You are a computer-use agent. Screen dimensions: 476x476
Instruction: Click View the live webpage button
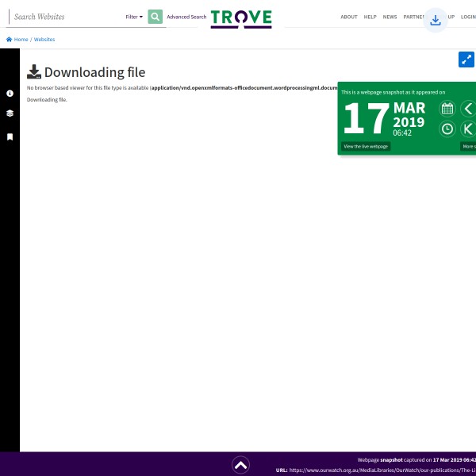366,147
